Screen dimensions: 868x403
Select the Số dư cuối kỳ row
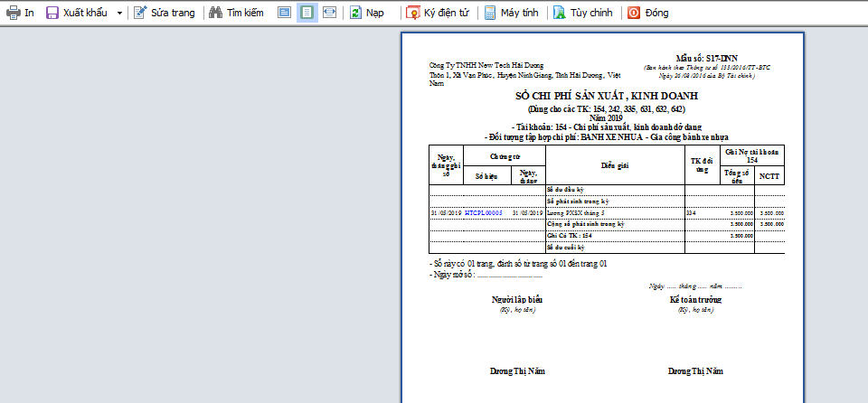(567, 247)
